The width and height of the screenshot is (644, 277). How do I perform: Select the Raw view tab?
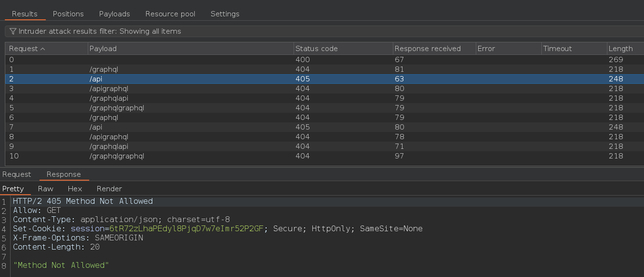click(x=46, y=189)
